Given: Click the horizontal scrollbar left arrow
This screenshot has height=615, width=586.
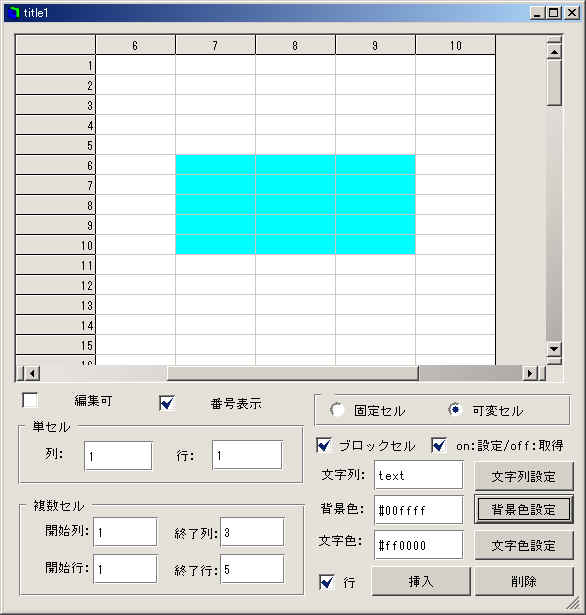Looking at the screenshot, I should click(32, 373).
